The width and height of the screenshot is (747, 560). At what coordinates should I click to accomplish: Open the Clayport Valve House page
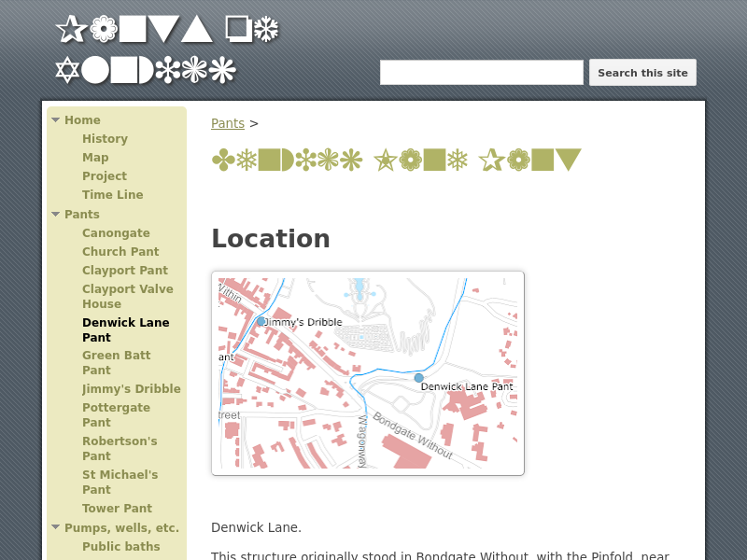(x=127, y=297)
